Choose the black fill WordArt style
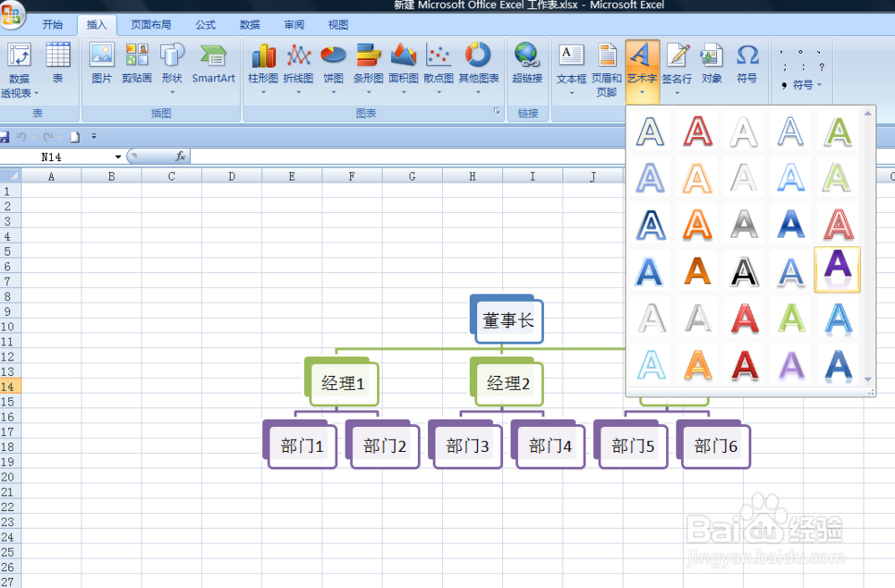Image resolution: width=895 pixels, height=588 pixels. pos(745,271)
